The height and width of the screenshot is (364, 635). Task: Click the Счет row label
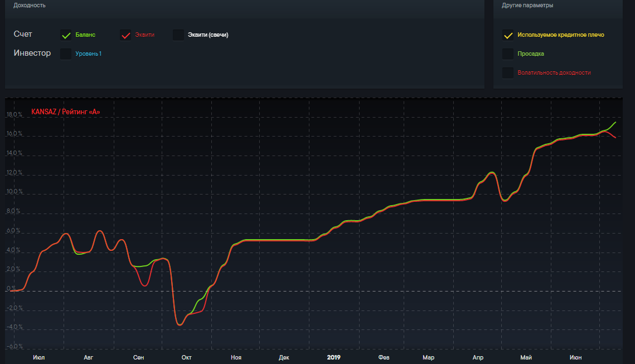pyautogui.click(x=23, y=35)
